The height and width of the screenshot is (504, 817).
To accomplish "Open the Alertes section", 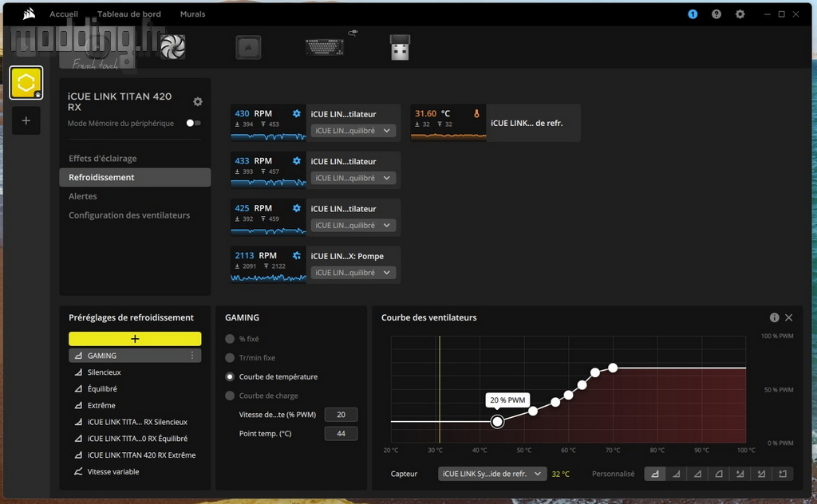I will [83, 196].
